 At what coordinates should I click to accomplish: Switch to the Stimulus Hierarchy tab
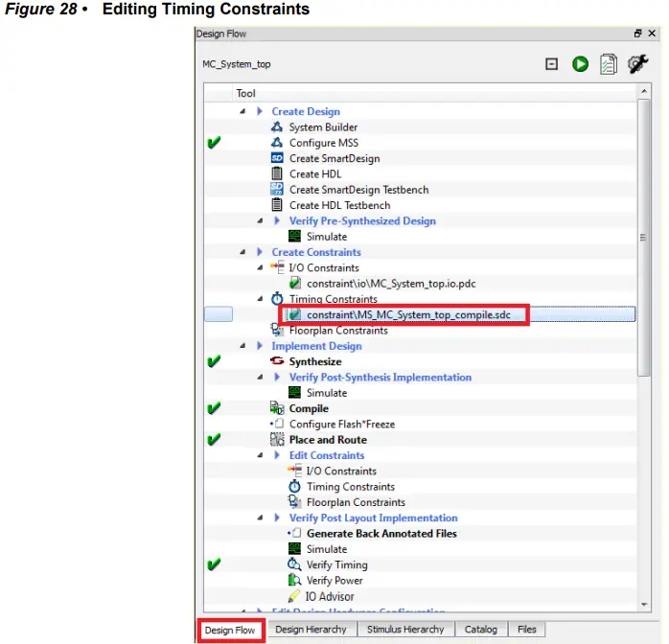pos(405,629)
